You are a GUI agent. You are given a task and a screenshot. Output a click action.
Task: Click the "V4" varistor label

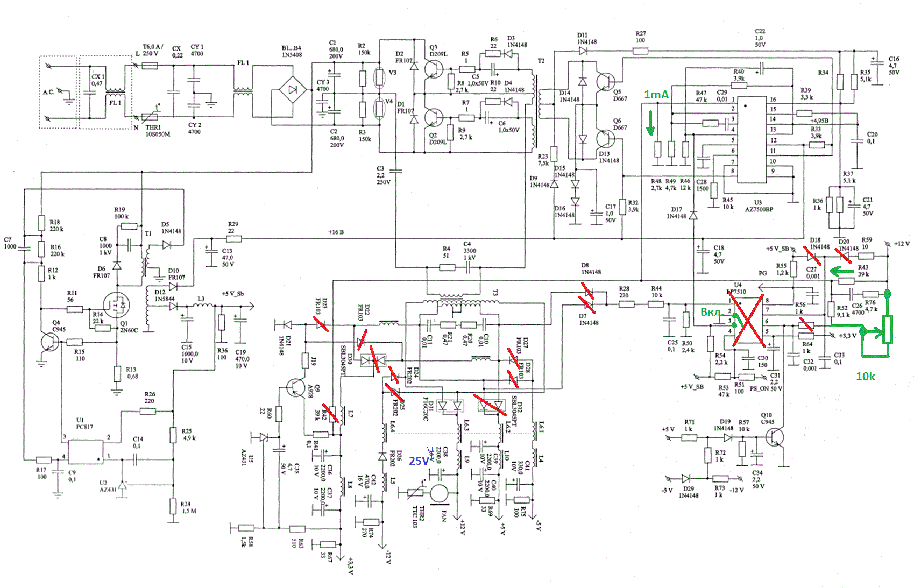pyautogui.click(x=389, y=101)
